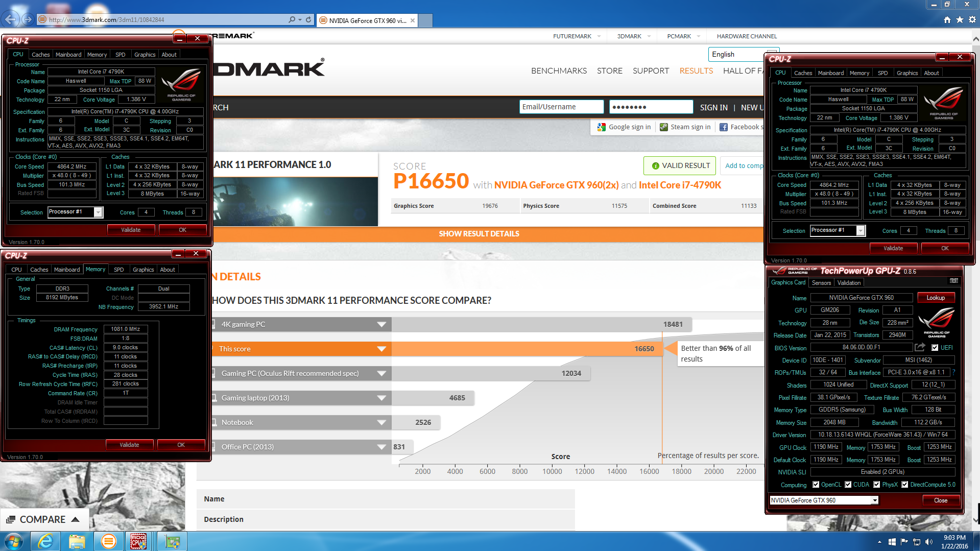Click the browser Home icon
980x551 pixels.
[x=947, y=19]
